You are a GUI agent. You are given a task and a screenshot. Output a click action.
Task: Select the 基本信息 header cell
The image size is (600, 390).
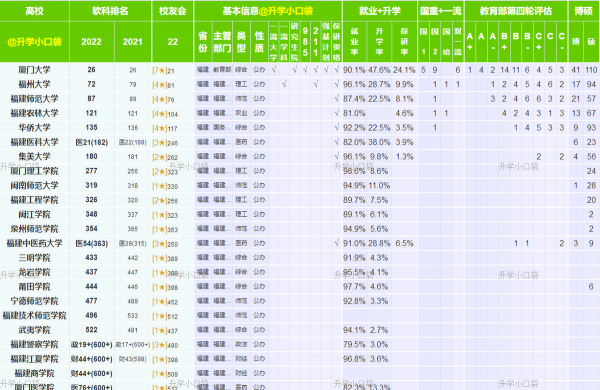click(268, 11)
